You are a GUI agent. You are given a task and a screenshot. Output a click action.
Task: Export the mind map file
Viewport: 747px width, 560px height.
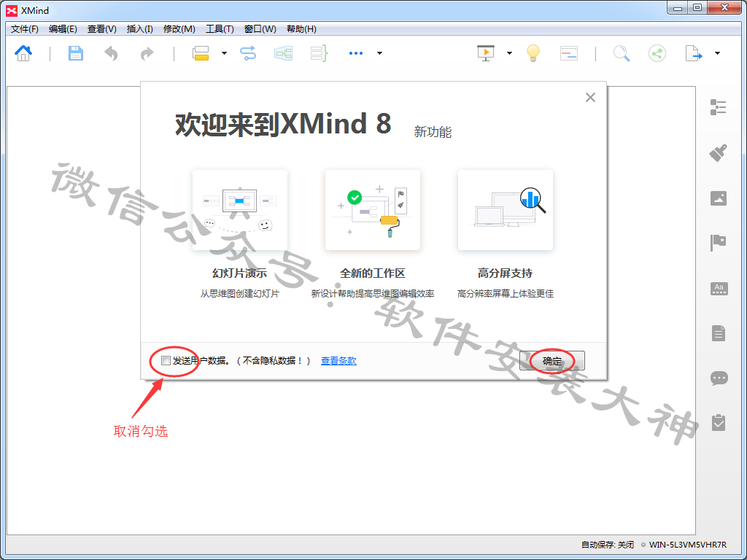[694, 53]
